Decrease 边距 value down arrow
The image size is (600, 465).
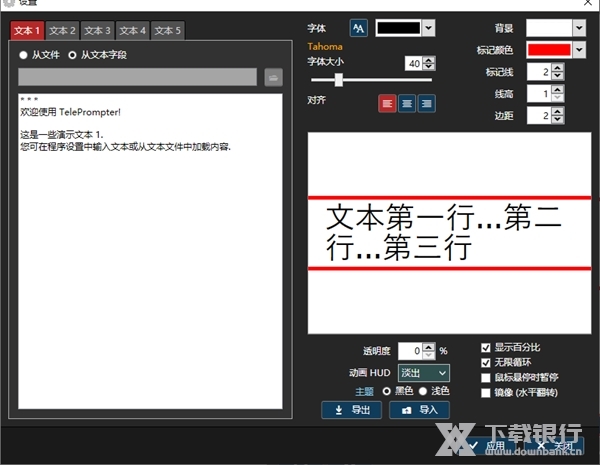(558, 119)
